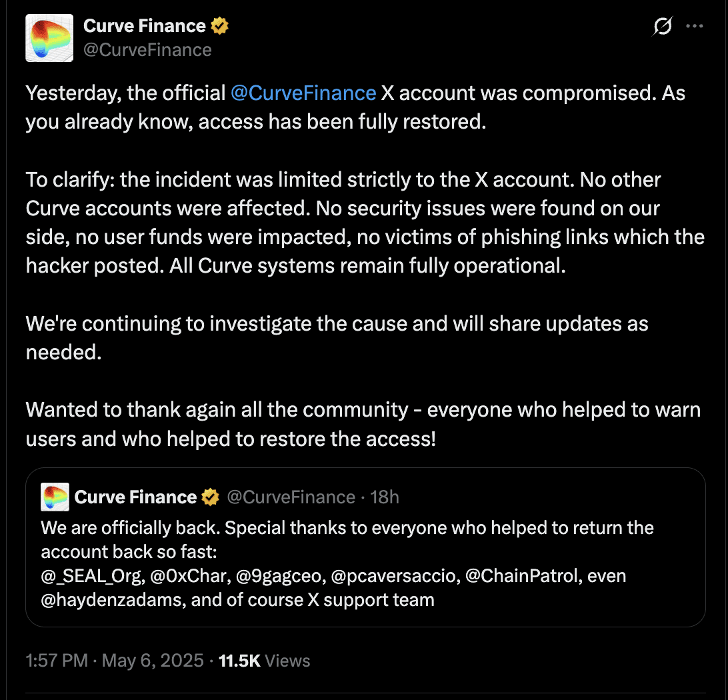The width and height of the screenshot is (728, 700).
Task: Click the quoted post's Curve Finance name
Action: coord(135,497)
